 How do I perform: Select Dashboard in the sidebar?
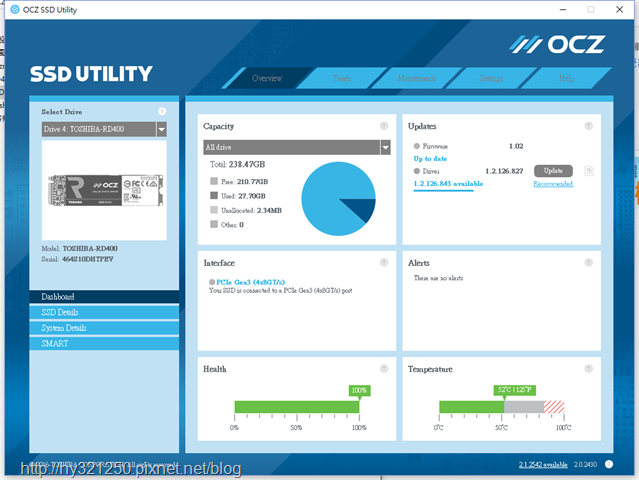coord(104,297)
